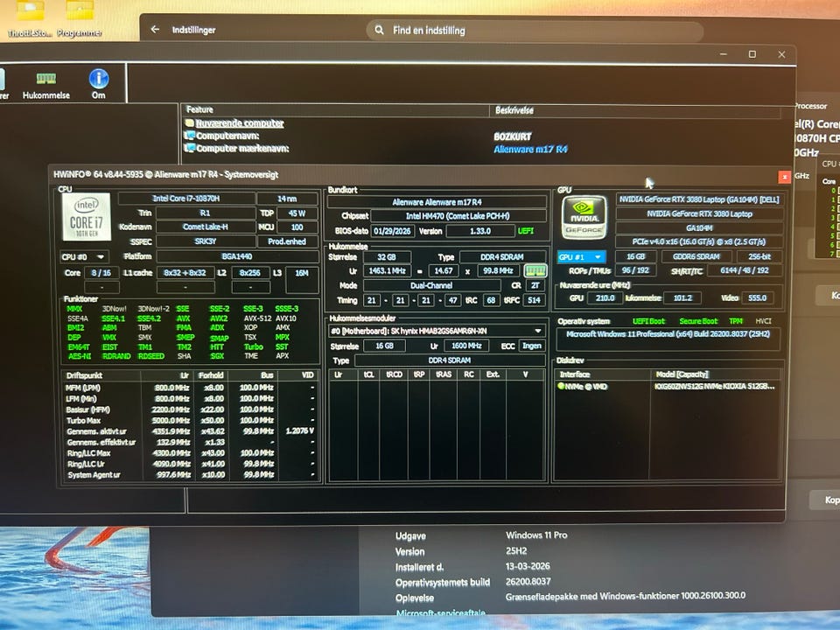Expand the CPU #0 selector dropdown

pos(84,256)
